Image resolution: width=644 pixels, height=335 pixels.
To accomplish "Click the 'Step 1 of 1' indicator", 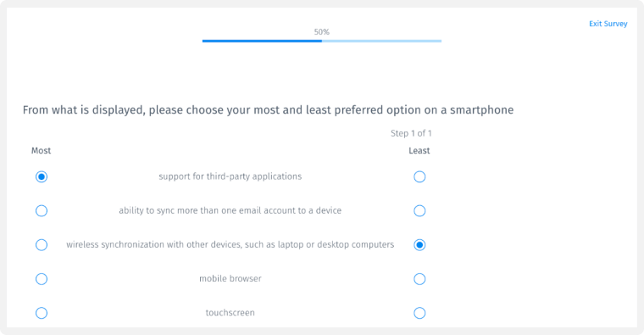I will (x=411, y=133).
